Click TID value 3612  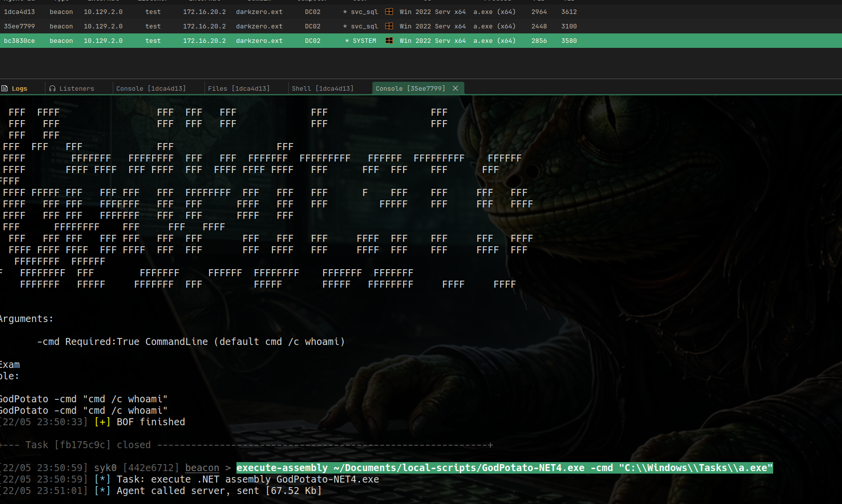(x=569, y=12)
